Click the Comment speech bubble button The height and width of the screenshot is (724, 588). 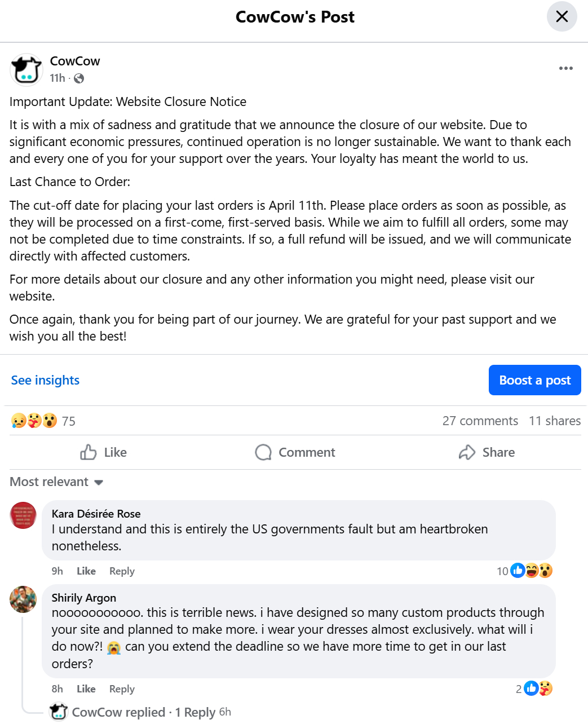coord(295,452)
